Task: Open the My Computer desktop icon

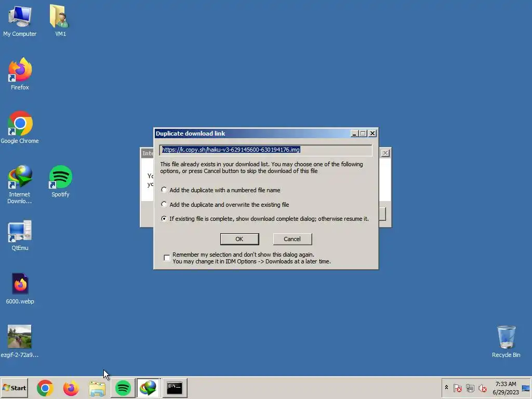Action: point(20,20)
